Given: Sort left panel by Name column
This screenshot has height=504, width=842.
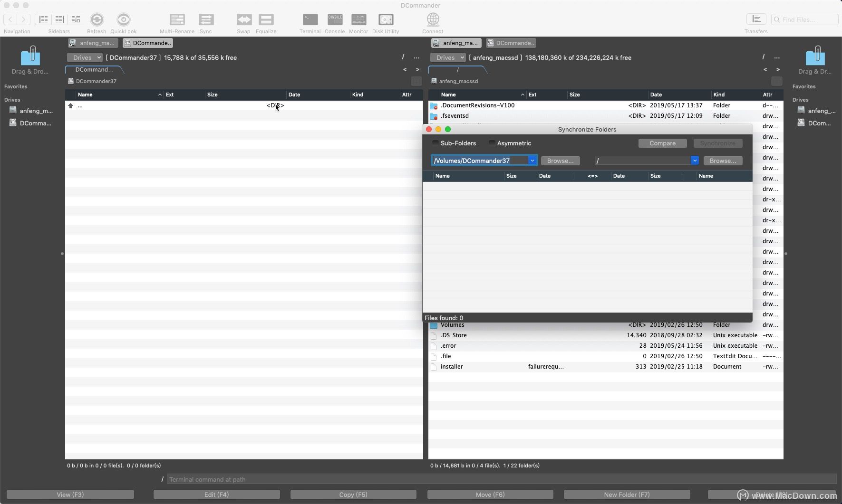Looking at the screenshot, I should [x=119, y=95].
